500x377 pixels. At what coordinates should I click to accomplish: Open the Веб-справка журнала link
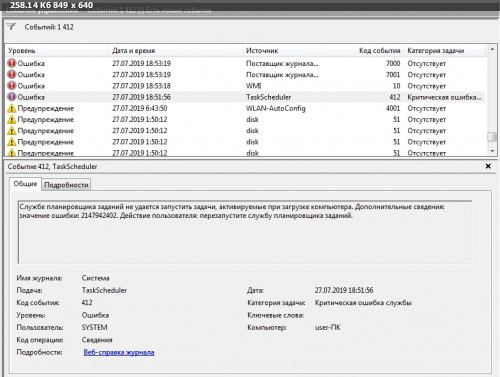119,352
